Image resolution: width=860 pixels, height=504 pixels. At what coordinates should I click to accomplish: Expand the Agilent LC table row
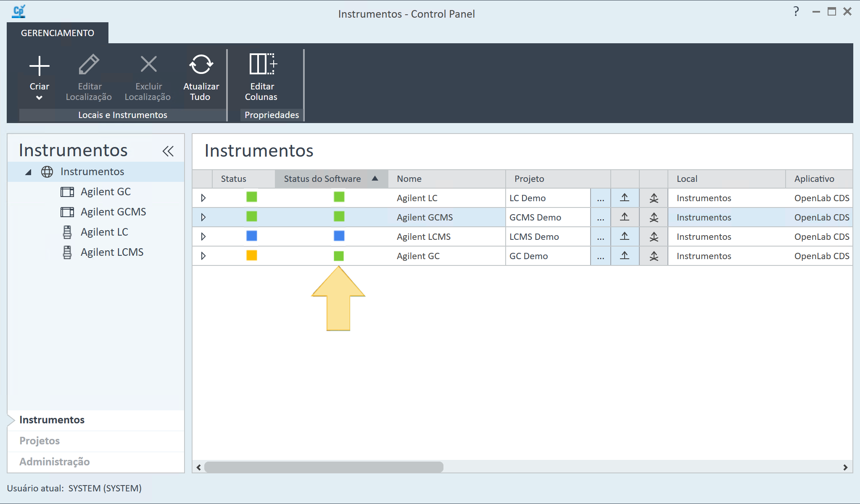pos(203,198)
